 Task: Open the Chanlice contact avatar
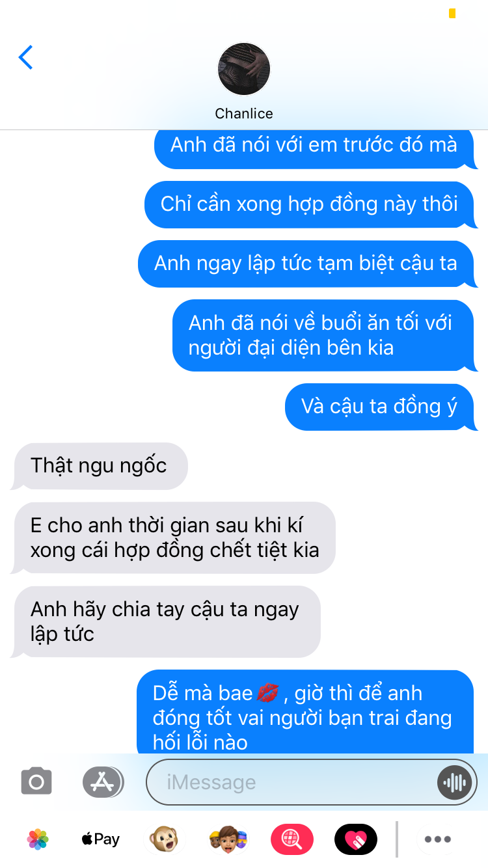(x=244, y=70)
